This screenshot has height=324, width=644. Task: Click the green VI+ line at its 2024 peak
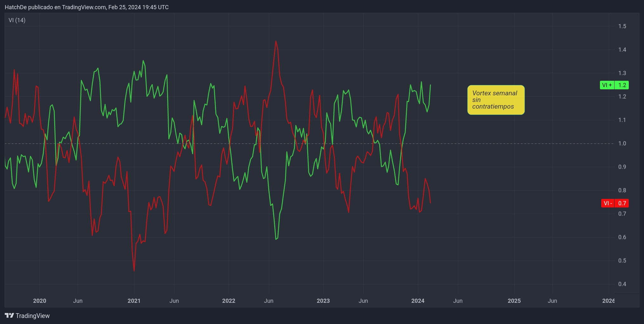(x=421, y=82)
